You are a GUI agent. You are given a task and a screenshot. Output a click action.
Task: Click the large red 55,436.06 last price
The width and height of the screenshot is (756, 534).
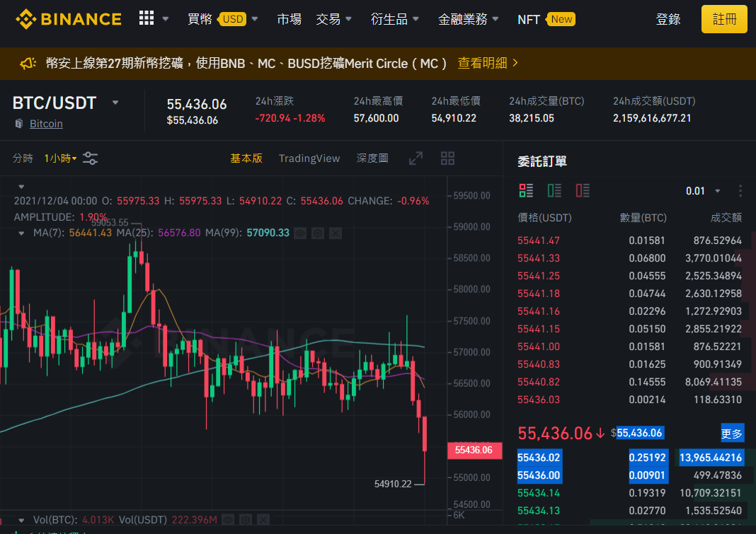554,433
